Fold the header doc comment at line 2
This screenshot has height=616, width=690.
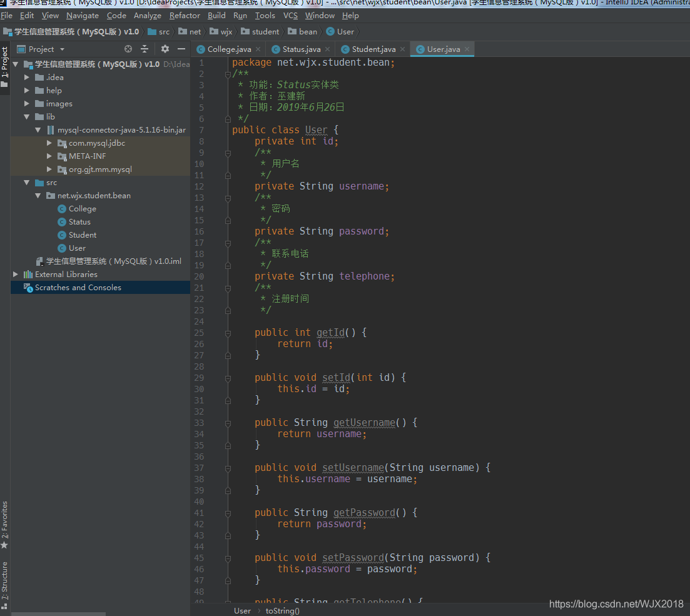[228, 74]
